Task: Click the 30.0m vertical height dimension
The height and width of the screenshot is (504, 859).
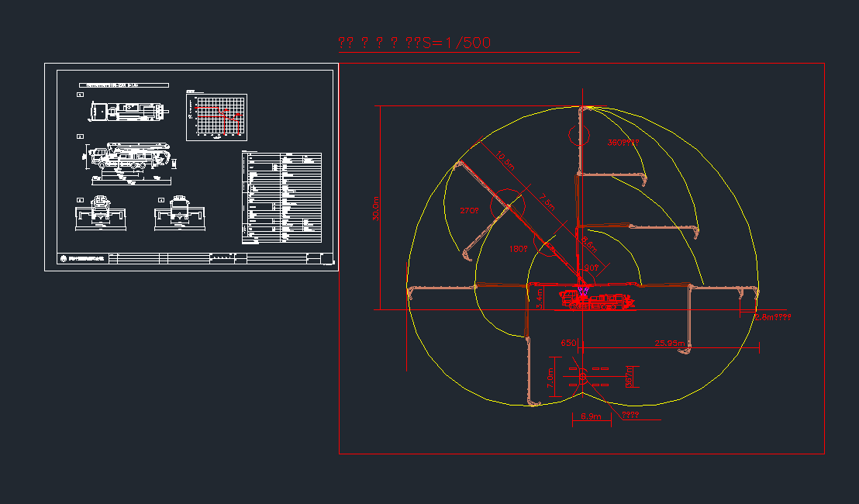Action: (x=377, y=208)
